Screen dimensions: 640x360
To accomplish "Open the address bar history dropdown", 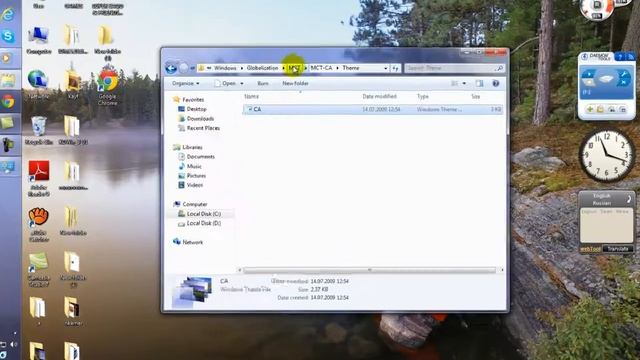I will click(386, 68).
